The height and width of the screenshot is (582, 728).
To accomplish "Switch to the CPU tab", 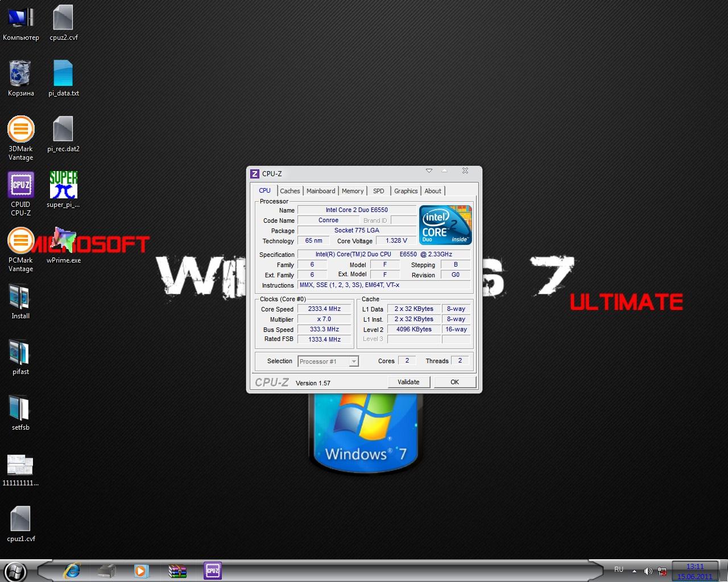I will 265,190.
